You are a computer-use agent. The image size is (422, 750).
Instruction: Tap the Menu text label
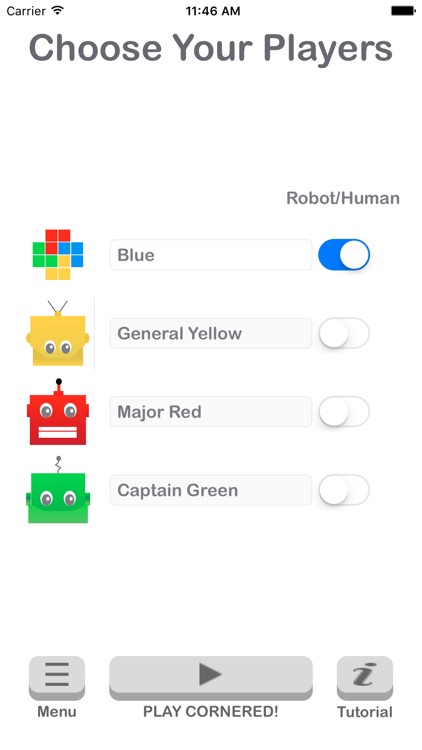point(57,712)
